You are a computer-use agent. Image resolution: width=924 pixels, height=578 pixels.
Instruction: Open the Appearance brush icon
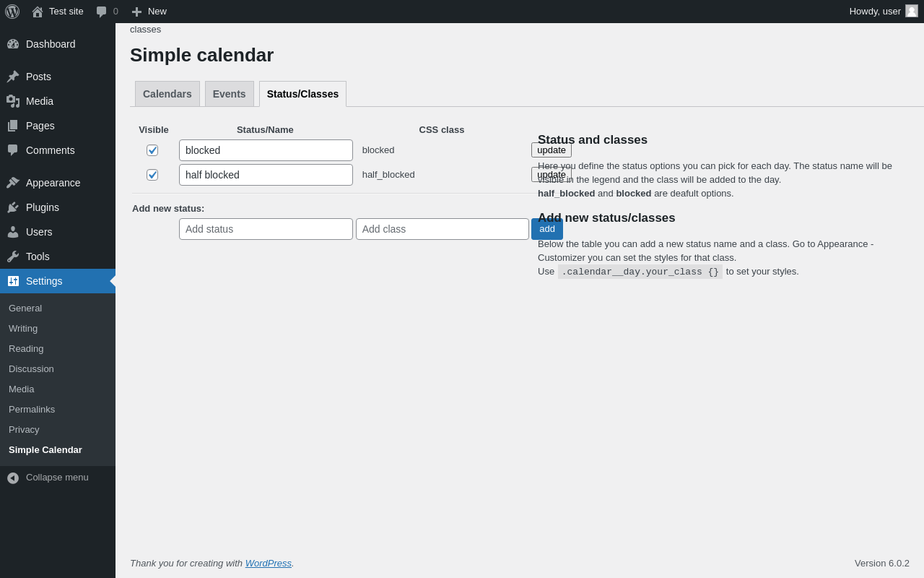(13, 183)
